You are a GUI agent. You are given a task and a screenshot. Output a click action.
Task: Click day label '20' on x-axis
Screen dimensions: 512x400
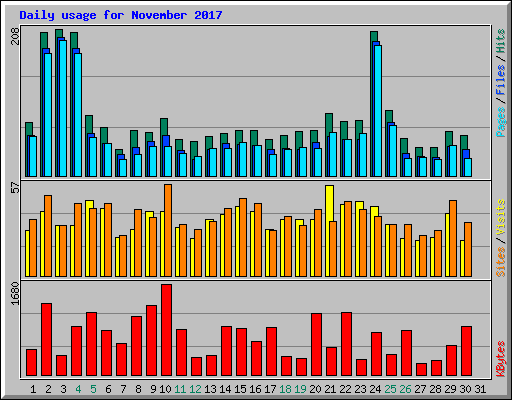click(315, 389)
